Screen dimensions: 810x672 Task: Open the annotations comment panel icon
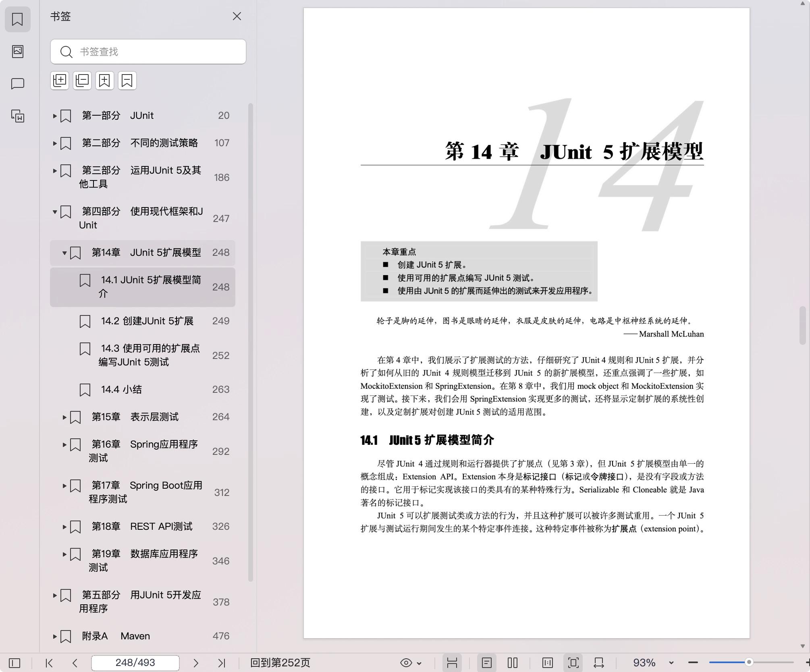click(17, 83)
